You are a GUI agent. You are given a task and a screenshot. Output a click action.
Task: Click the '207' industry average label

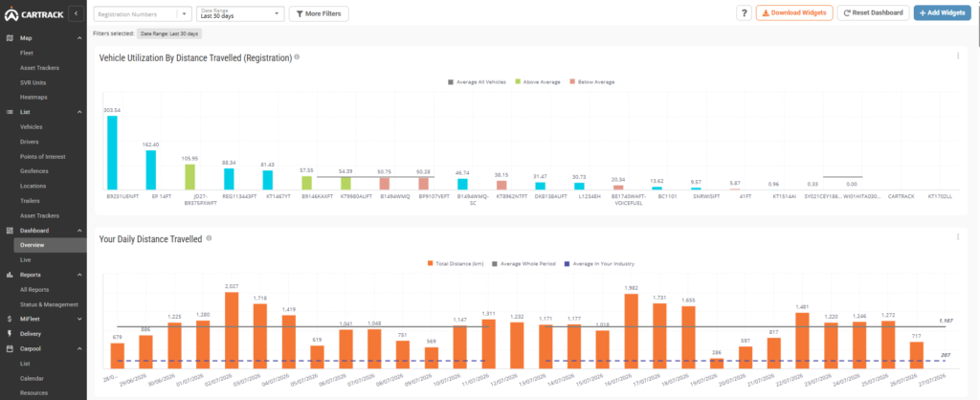[x=945, y=355]
